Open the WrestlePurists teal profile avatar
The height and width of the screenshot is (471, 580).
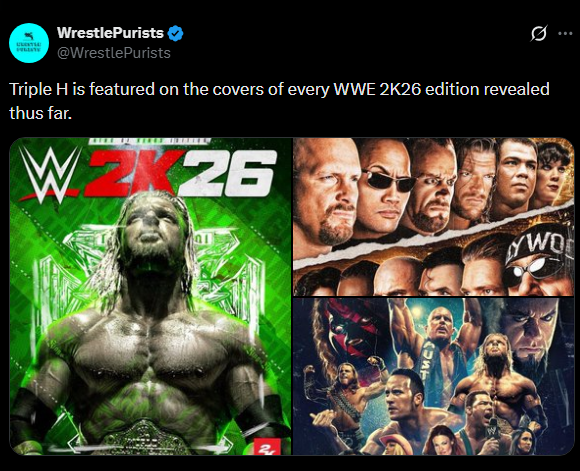coord(29,43)
